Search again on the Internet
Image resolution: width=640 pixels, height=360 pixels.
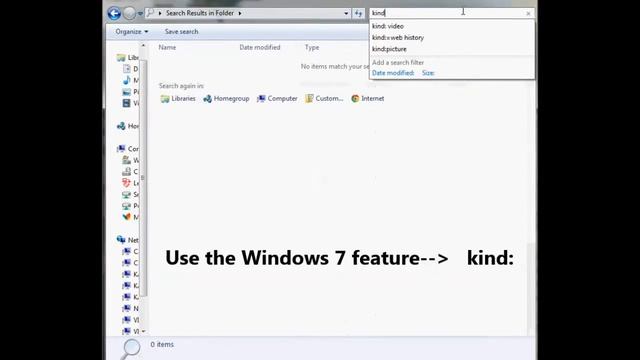pyautogui.click(x=368, y=98)
